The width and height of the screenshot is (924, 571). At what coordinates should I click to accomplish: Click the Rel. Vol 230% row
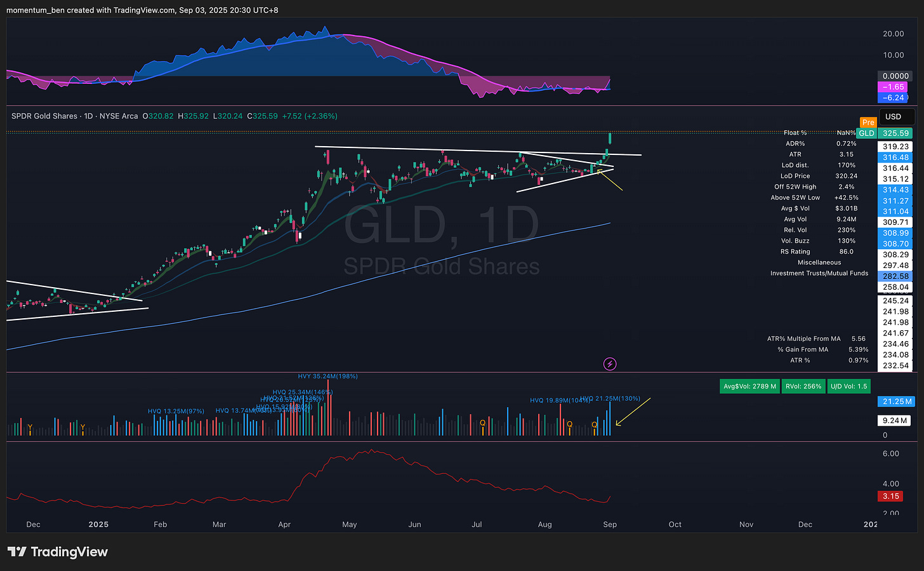pyautogui.click(x=819, y=230)
